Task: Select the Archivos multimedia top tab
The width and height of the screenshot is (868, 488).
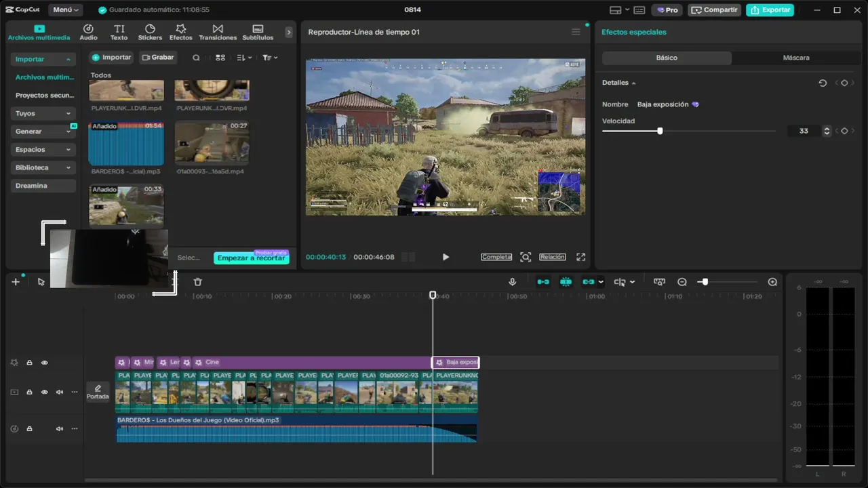Action: (39, 33)
